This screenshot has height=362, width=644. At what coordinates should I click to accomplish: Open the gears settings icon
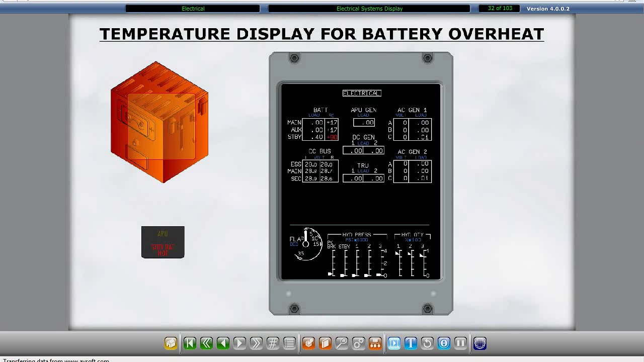(x=358, y=343)
